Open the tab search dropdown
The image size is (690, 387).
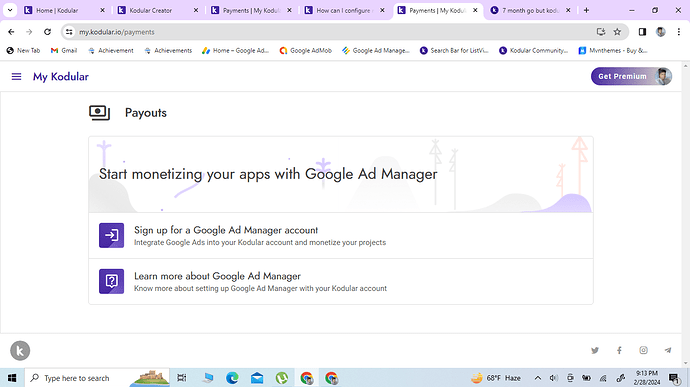tap(10, 10)
